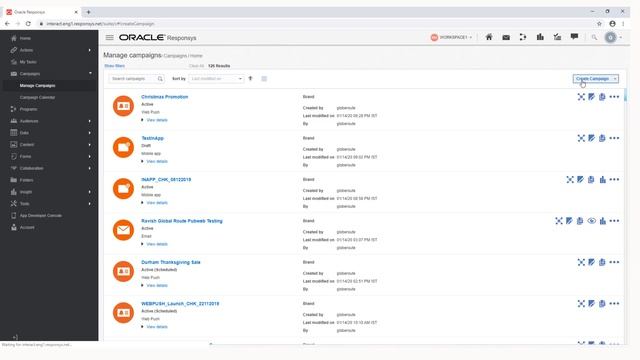Expand View details for WEBPUSH_Launch_CHK_22112019
640x360 pixels.
pyautogui.click(x=157, y=327)
